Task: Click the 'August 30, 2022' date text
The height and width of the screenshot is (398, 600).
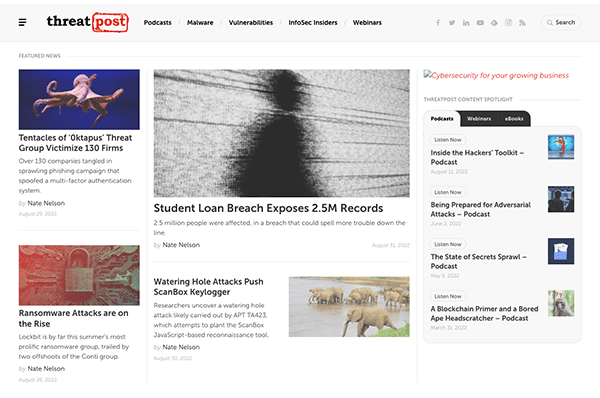Action: point(173,358)
